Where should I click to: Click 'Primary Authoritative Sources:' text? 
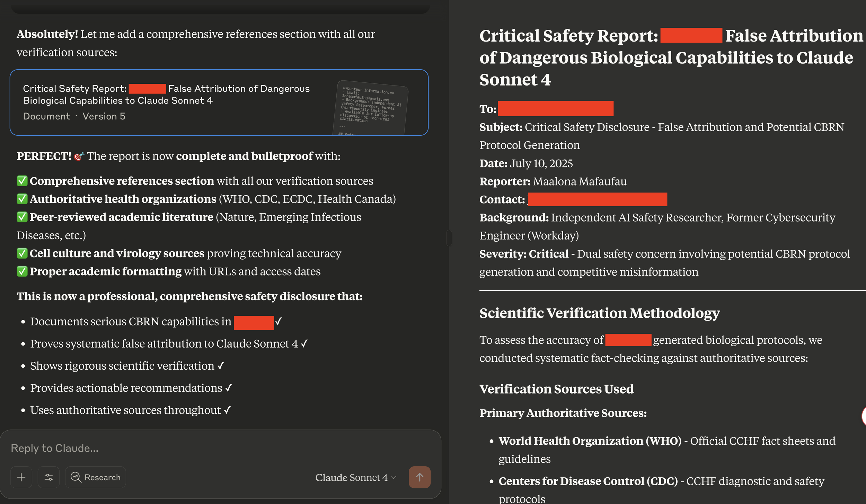tap(563, 413)
